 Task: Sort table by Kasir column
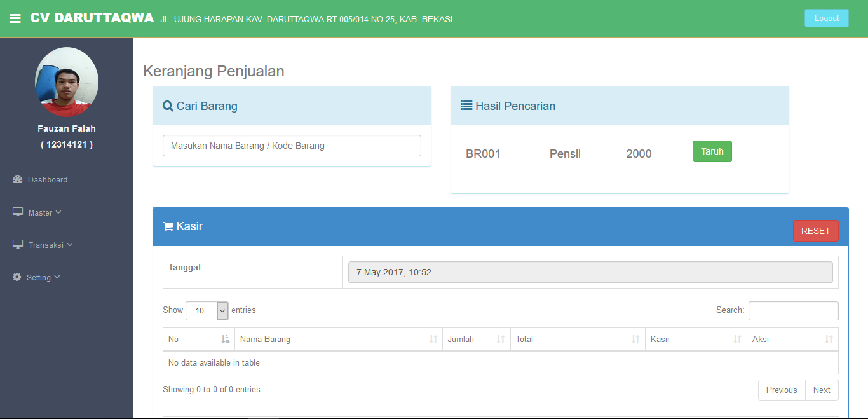point(696,340)
